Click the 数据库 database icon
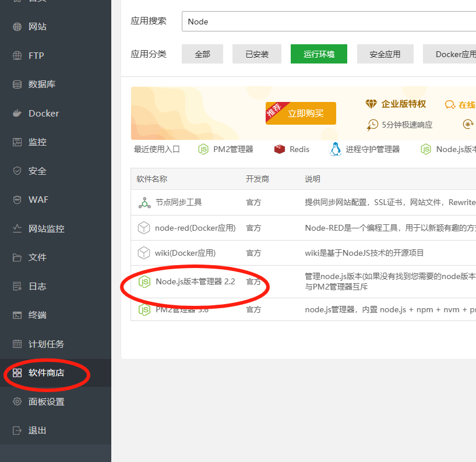Viewport: 476px width, 462px height. tap(17, 84)
